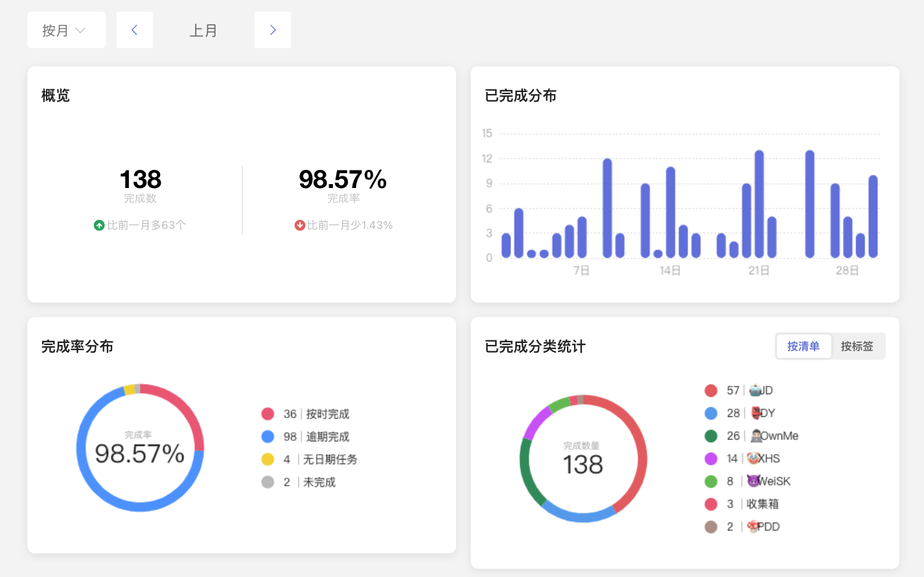Image resolution: width=924 pixels, height=577 pixels.
Task: Click the red swatch for 按时完成
Action: [x=268, y=414]
